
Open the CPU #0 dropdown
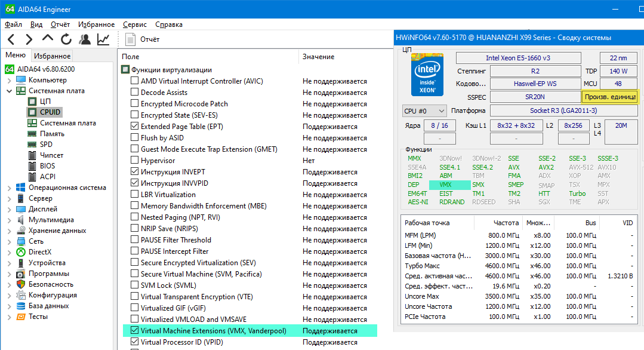tap(424, 110)
